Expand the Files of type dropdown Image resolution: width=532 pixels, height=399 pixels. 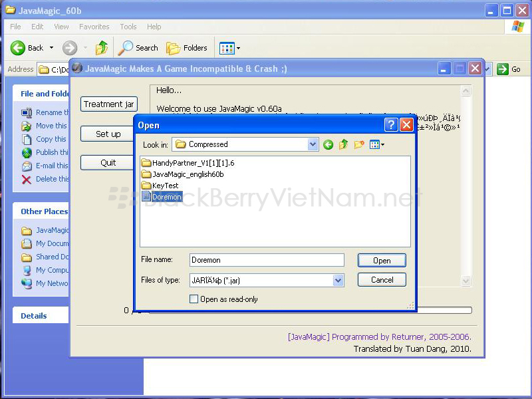(x=338, y=281)
